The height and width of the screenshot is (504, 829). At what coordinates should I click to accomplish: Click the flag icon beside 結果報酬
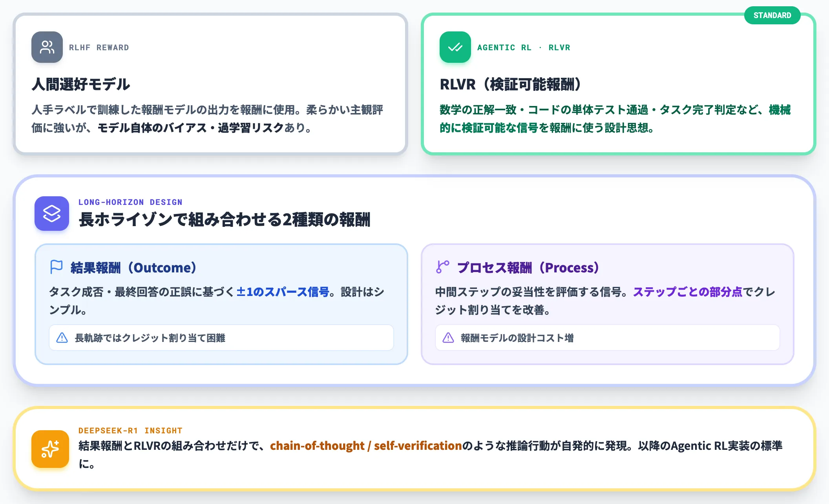coord(57,267)
